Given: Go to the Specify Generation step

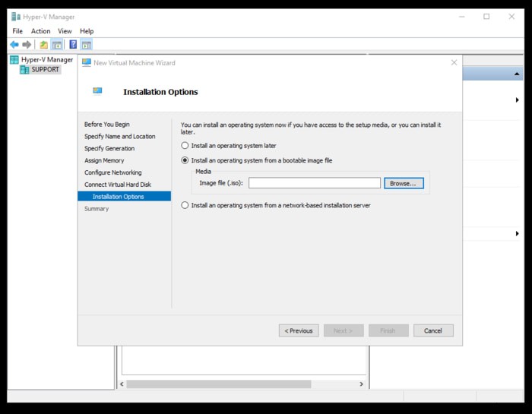Looking at the screenshot, I should pos(109,148).
